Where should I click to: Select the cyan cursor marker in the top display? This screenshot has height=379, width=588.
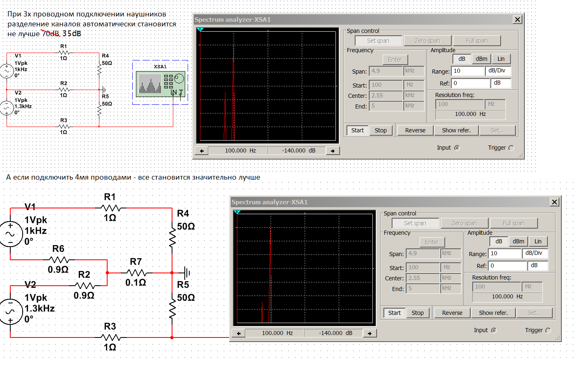[x=200, y=30]
